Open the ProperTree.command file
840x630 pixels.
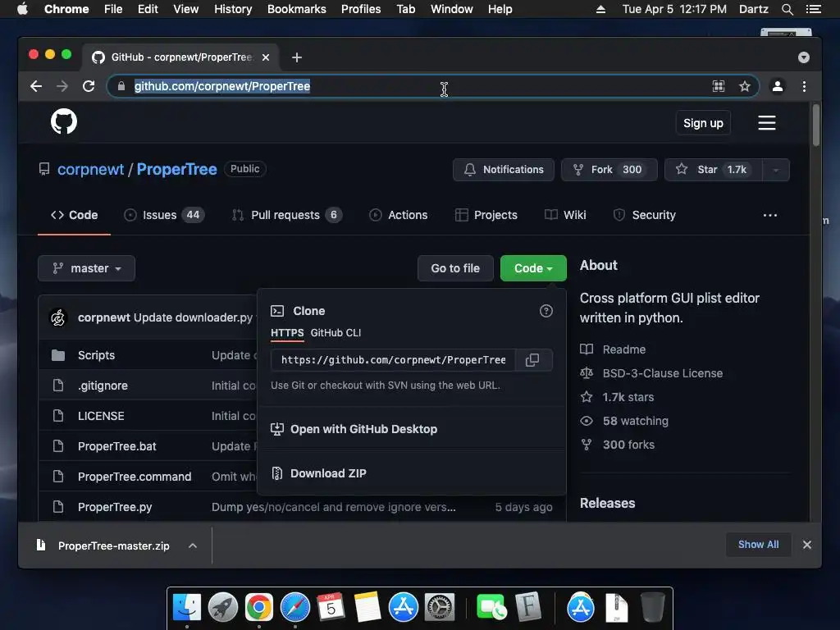(135, 477)
